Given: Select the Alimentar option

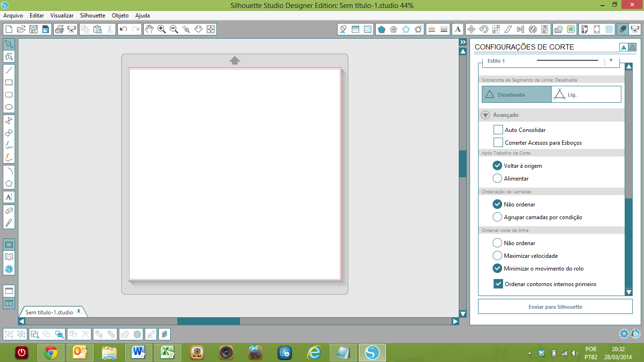Looking at the screenshot, I should point(497,178).
